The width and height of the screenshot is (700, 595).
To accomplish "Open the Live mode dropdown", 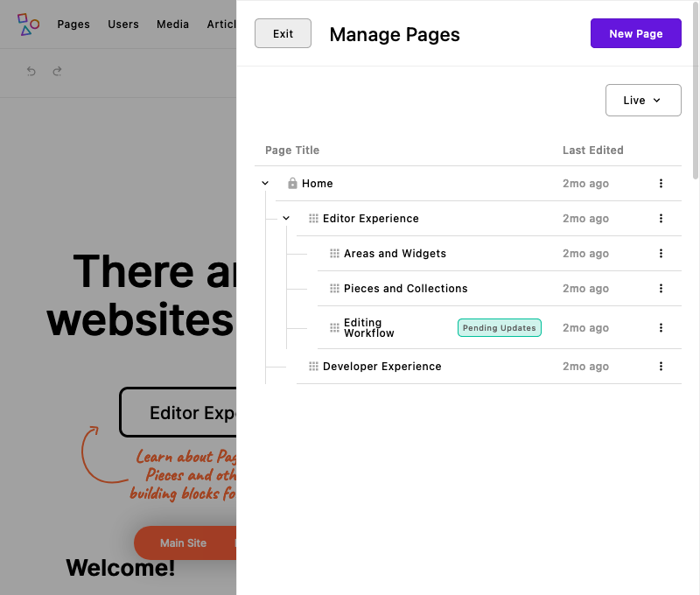I will pyautogui.click(x=643, y=100).
